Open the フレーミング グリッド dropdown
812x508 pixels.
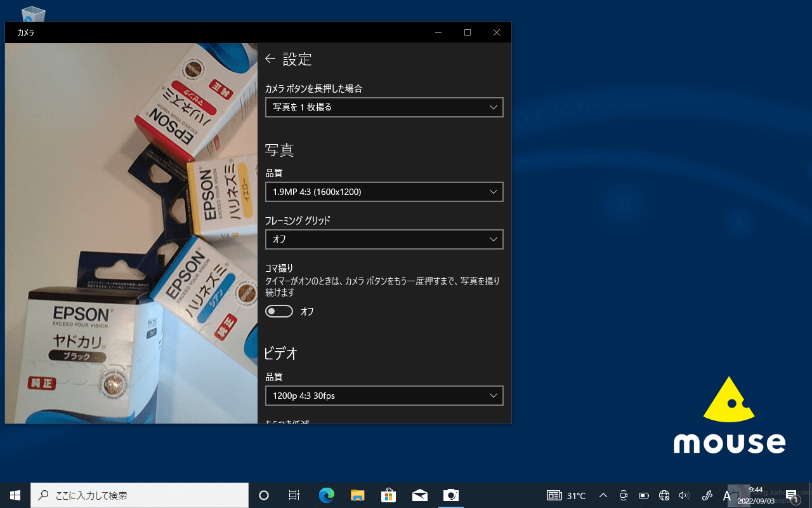pos(384,239)
